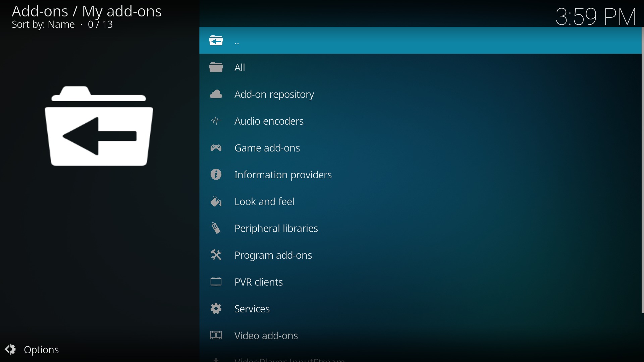This screenshot has width=644, height=362.
Task: Open the Information providers list item
Action: click(x=283, y=175)
